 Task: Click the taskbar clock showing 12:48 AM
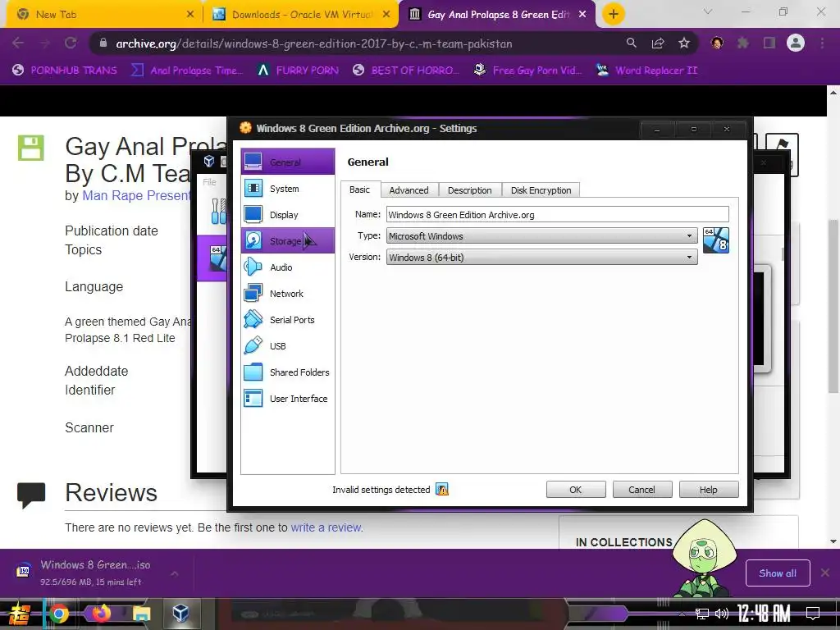764,614
